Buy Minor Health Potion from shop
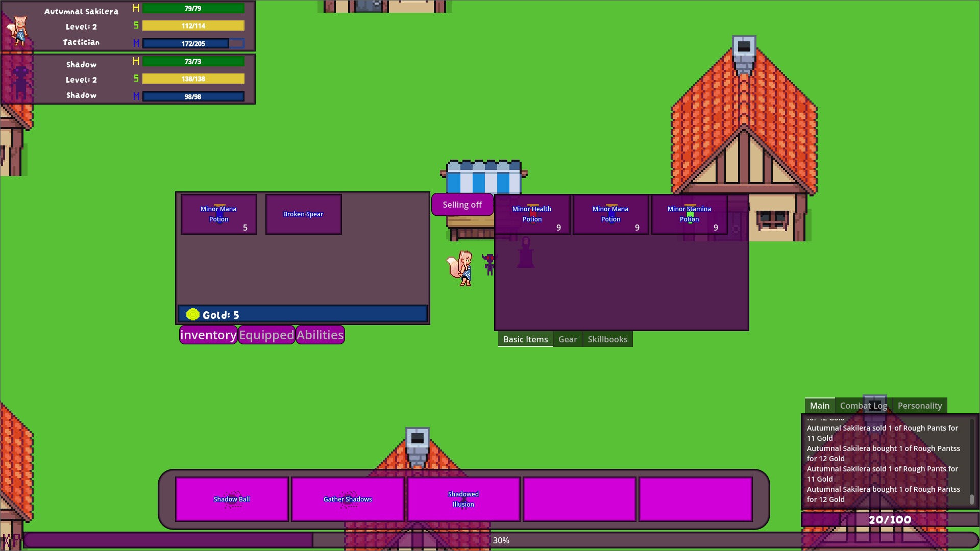Viewport: 980px width, 551px height. 532,214
